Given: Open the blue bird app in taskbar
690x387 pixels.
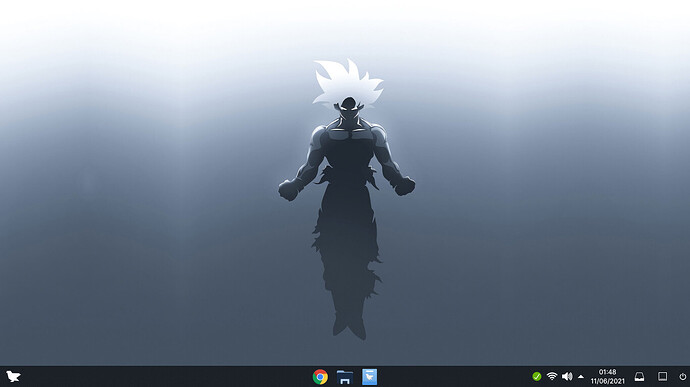Looking at the screenshot, I should click(x=369, y=377).
